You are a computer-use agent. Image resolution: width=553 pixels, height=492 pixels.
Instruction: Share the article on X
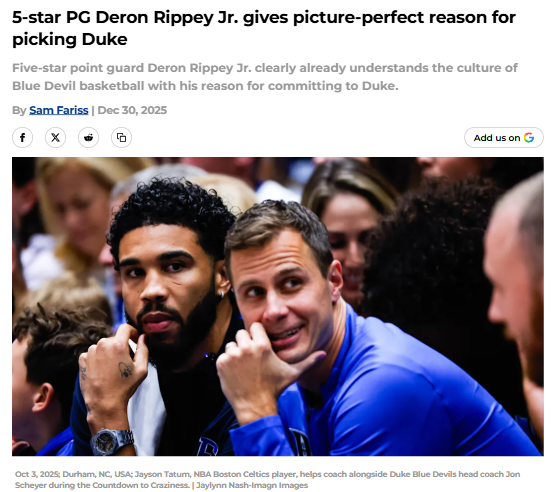[55, 138]
